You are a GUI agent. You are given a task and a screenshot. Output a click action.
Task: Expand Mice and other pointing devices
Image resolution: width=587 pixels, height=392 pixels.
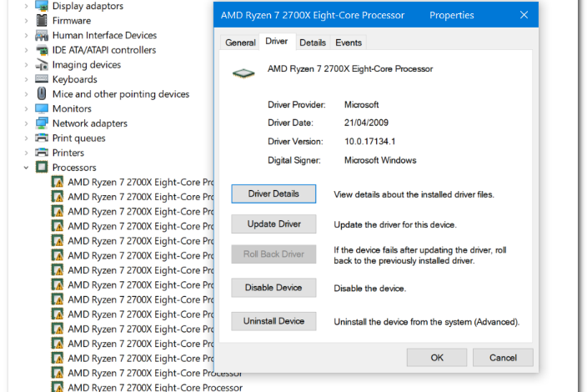[x=26, y=94]
